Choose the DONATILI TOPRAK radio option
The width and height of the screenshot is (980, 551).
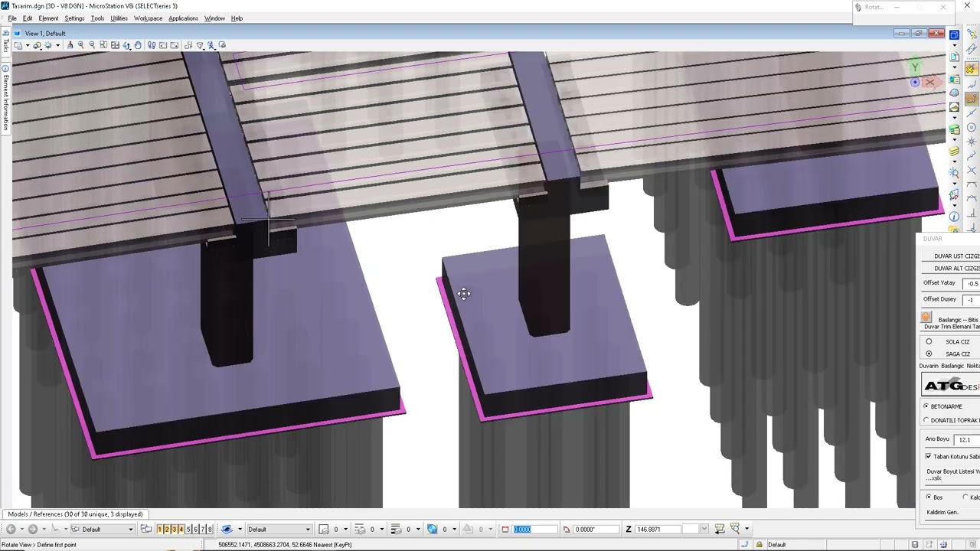click(926, 420)
